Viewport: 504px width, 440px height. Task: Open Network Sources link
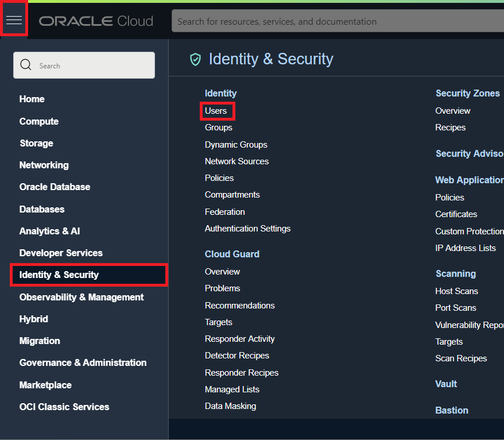[x=237, y=161]
